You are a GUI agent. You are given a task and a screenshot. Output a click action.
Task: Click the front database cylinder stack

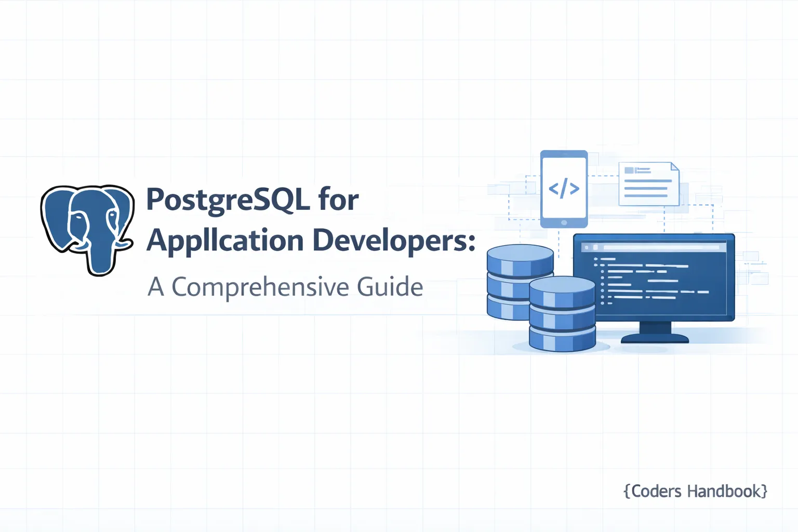562,314
